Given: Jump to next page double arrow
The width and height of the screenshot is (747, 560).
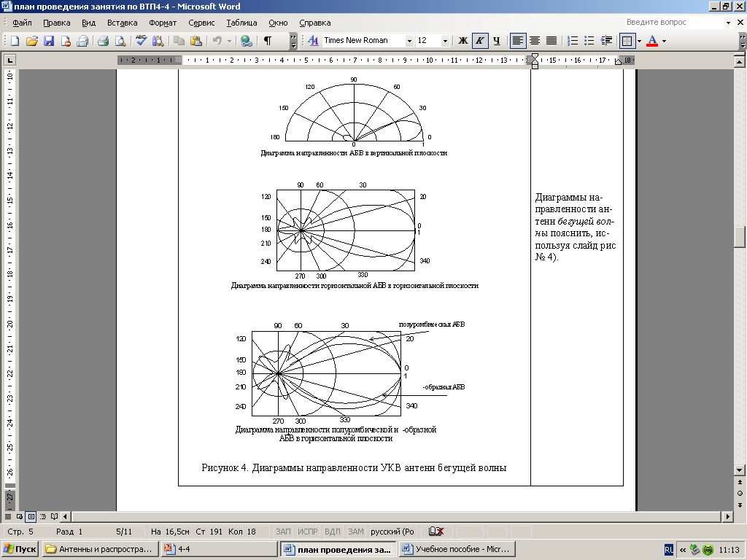Looking at the screenshot, I should point(740,505).
